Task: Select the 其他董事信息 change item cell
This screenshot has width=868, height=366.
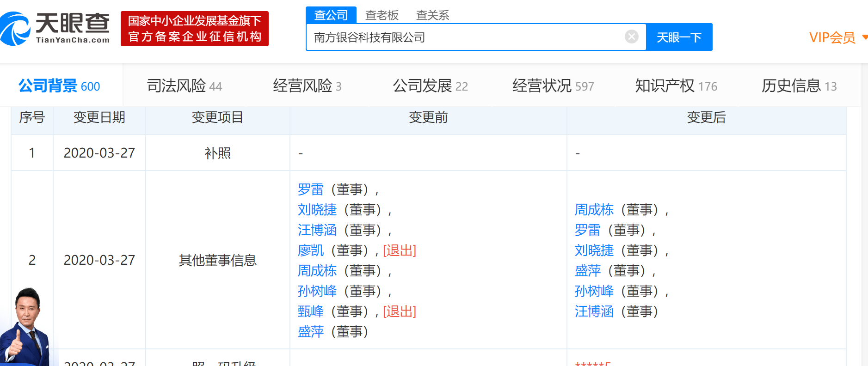Action: (218, 260)
